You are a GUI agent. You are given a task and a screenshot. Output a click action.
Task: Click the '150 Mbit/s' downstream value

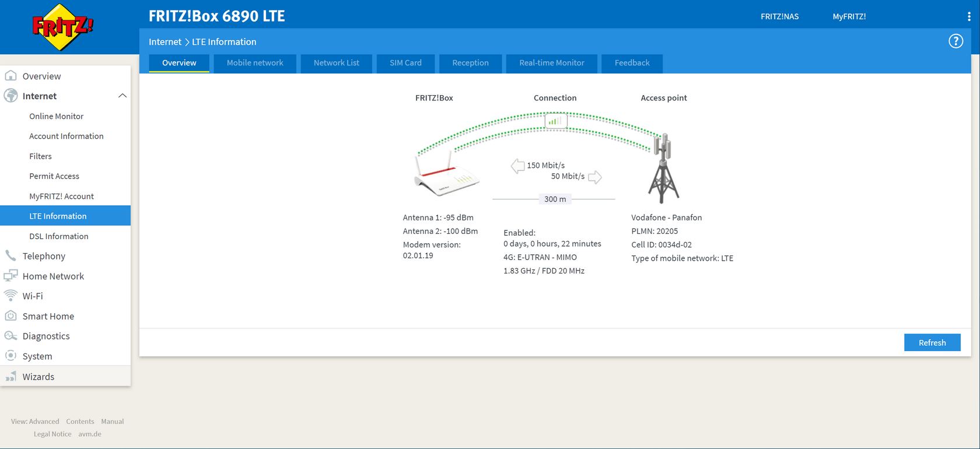point(546,166)
